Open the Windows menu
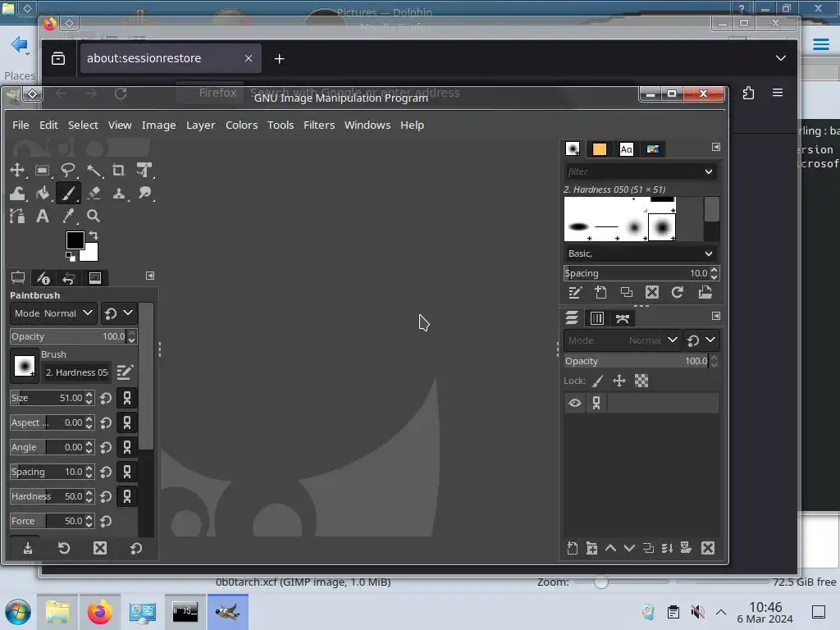 coord(367,125)
